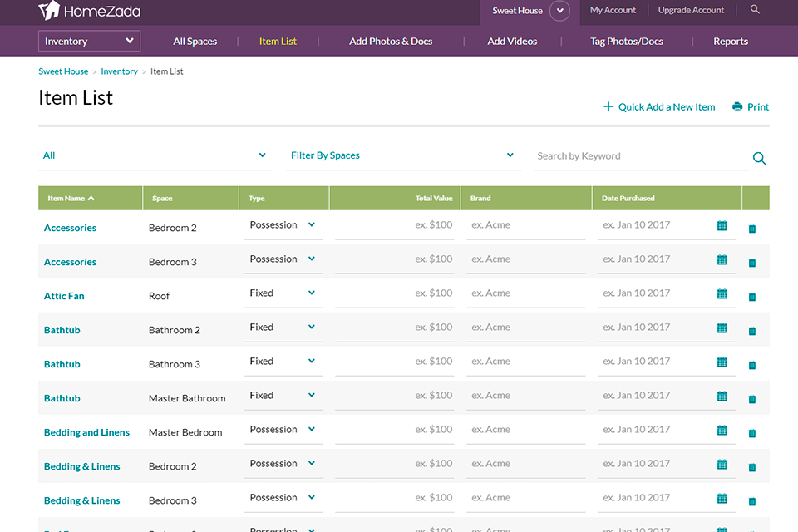Image resolution: width=798 pixels, height=532 pixels.
Task: Open the Filter By Spaces dropdown
Action: [403, 155]
